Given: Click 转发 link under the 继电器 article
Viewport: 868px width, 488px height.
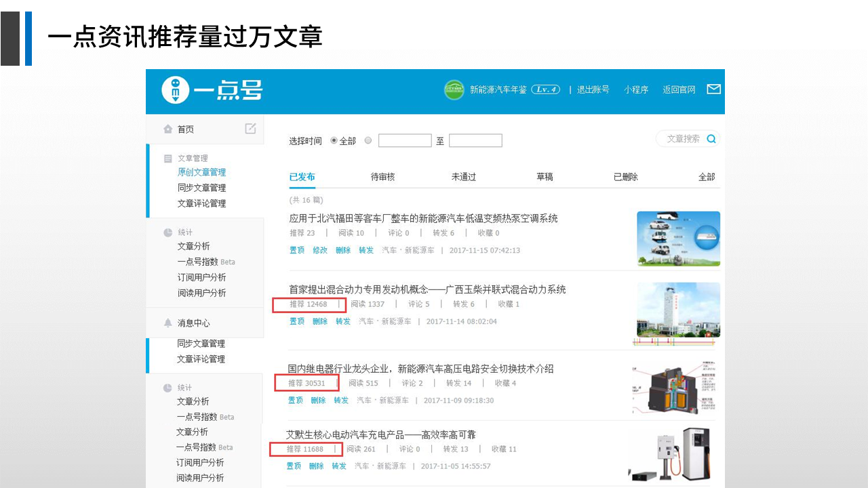Looking at the screenshot, I should click(x=341, y=401).
